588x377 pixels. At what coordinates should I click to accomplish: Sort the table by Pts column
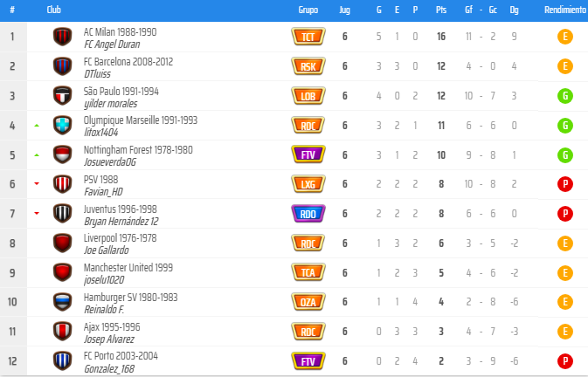point(440,10)
